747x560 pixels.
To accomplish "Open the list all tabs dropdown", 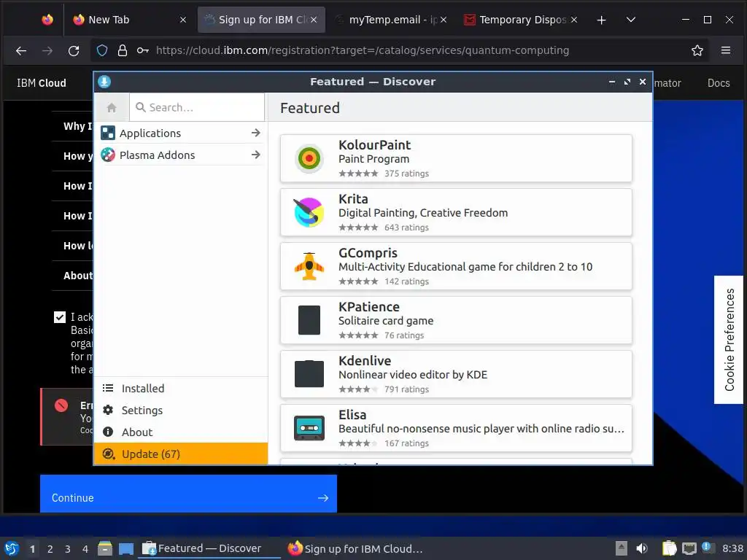I will 631,20.
